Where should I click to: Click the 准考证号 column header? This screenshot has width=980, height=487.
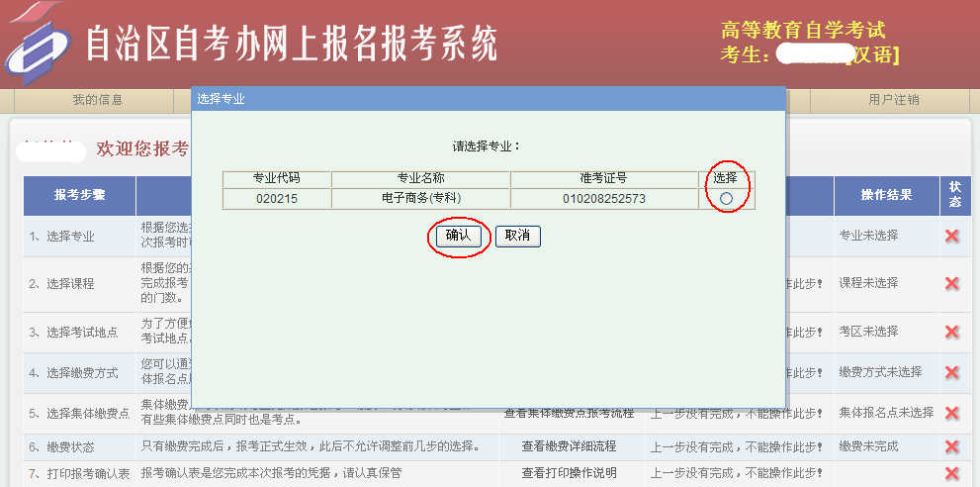(x=604, y=178)
